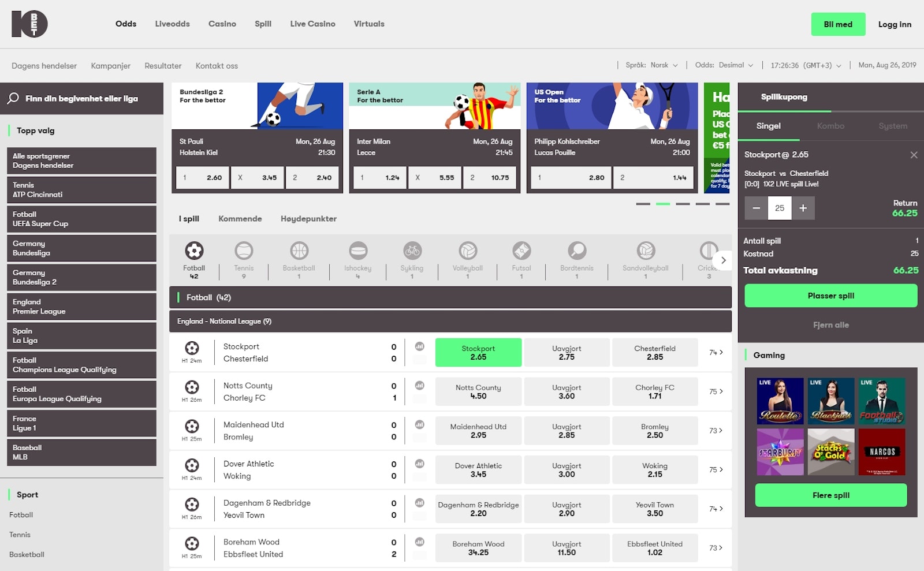Click the Plasser spill button
Viewport: 924px width, 571px height.
(x=830, y=296)
